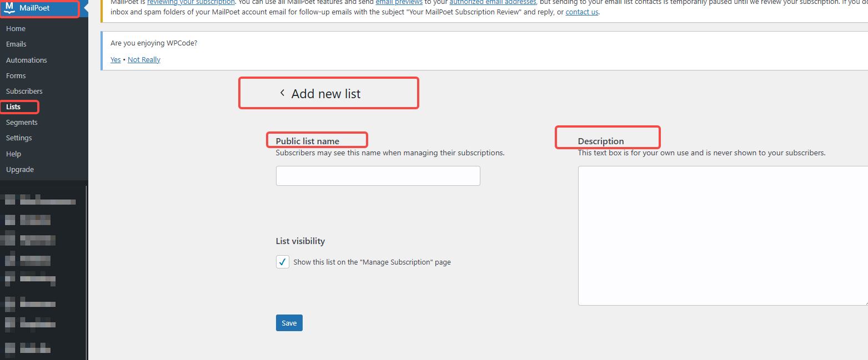Open MailPoet Settings menu item
This screenshot has height=360, width=868.
pyautogui.click(x=19, y=138)
